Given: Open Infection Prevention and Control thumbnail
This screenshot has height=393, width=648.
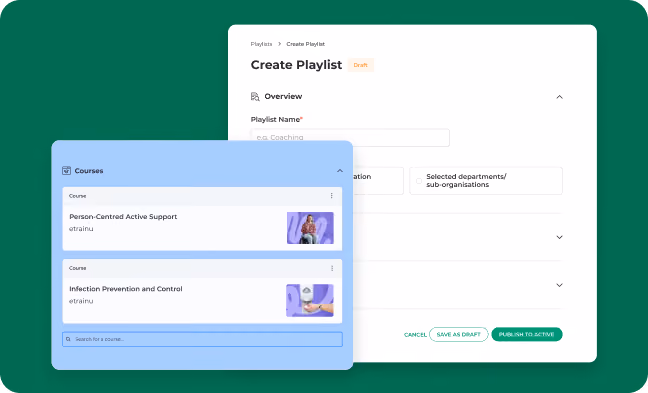Looking at the screenshot, I should (x=310, y=300).
